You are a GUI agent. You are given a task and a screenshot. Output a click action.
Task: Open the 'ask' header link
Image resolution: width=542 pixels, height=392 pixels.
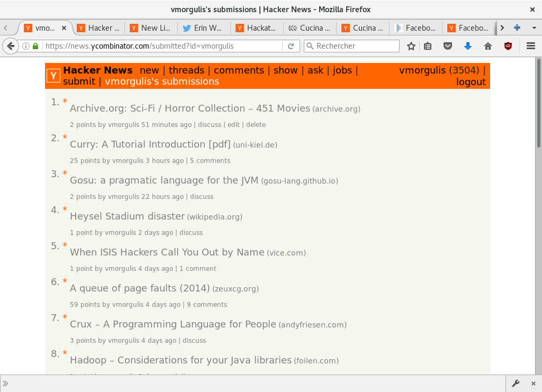point(315,70)
